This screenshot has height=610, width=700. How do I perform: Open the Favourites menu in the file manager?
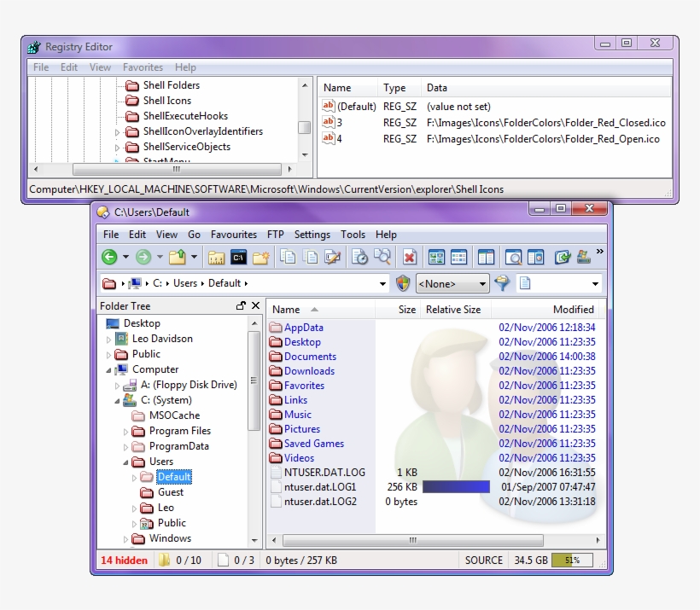(x=234, y=235)
